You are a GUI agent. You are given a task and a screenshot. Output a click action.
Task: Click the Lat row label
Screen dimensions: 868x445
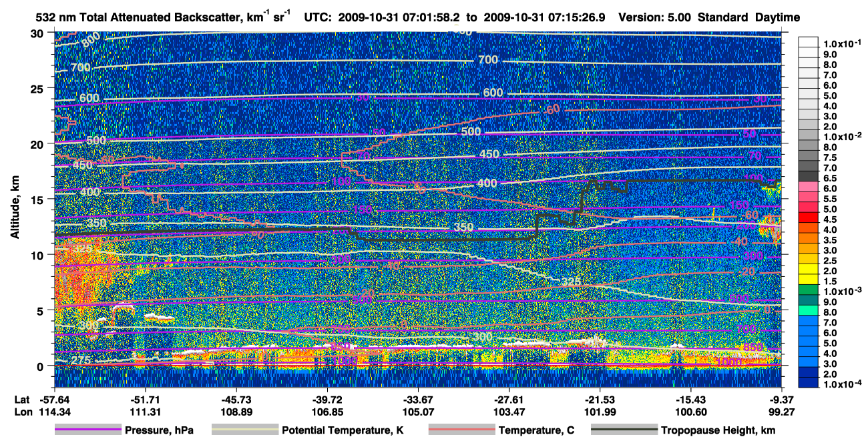(x=21, y=399)
